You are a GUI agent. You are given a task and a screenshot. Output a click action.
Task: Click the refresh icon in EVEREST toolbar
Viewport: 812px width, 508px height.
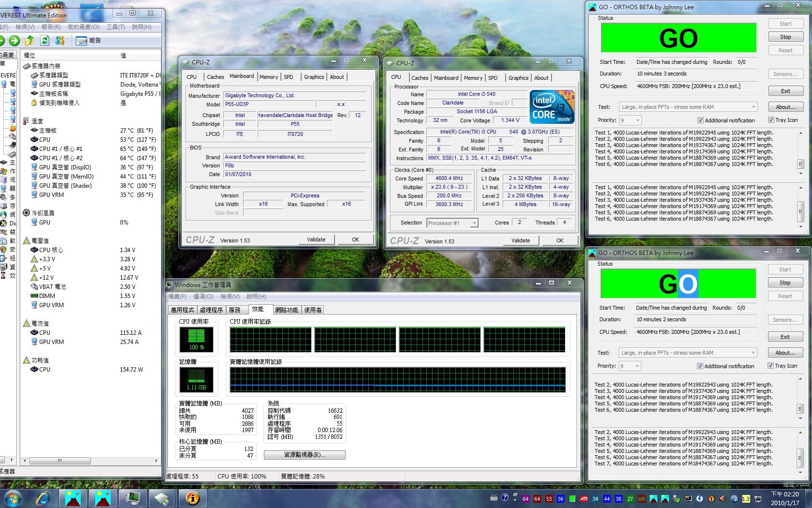click(45, 41)
